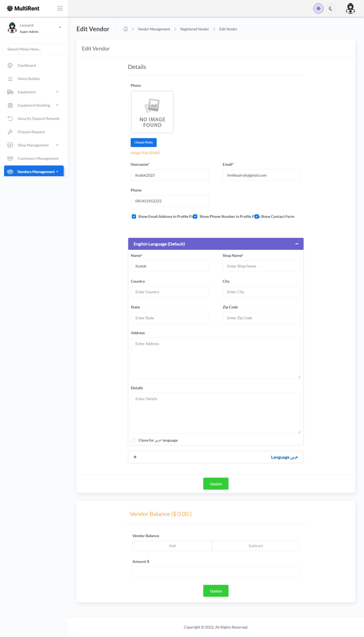The width and height of the screenshot is (364, 637).
Task: Open Menu Builder from the sidebar
Action: click(x=29, y=79)
